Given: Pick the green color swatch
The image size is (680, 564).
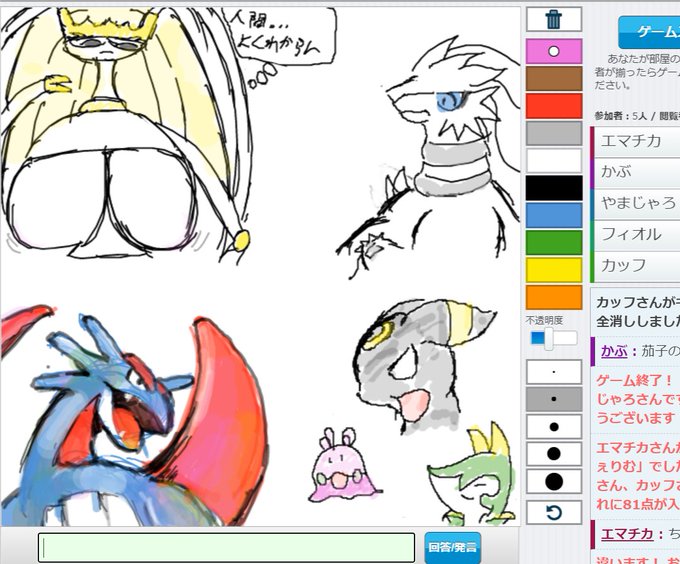Looking at the screenshot, I should pos(554,243).
